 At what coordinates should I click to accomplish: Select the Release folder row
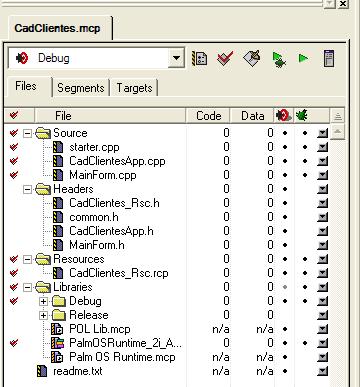coord(88,315)
